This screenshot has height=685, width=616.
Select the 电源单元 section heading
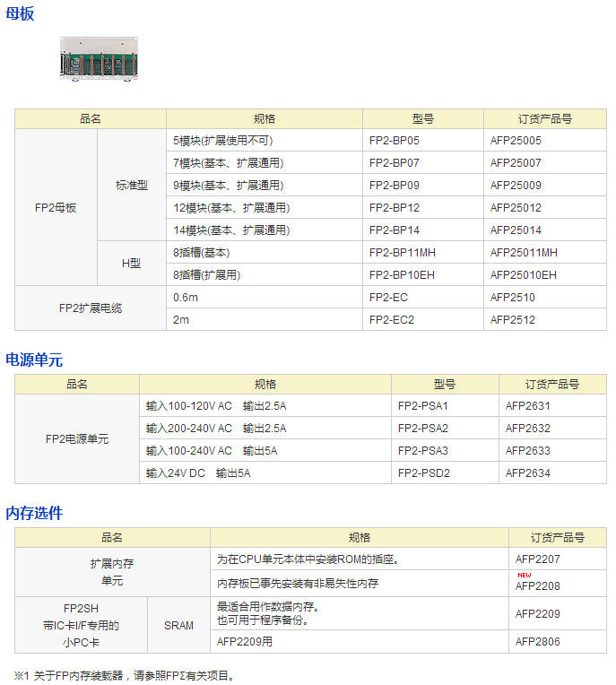click(34, 360)
